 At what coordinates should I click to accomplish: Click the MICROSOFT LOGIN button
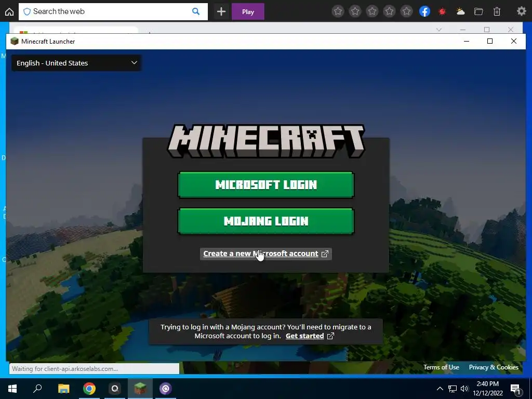tap(266, 185)
